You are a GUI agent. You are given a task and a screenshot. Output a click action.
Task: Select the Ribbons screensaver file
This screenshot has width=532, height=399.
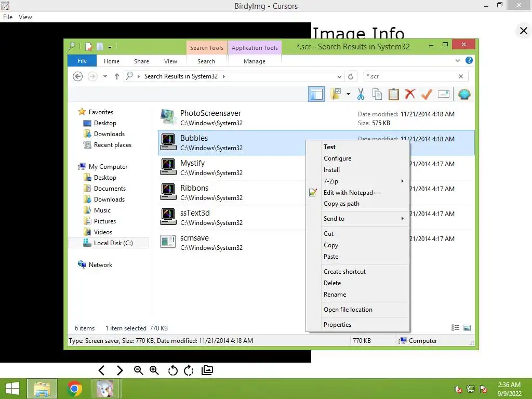point(232,192)
